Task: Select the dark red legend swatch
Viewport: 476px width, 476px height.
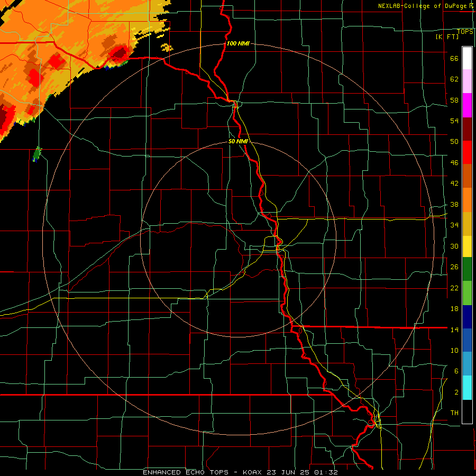Action: click(467, 129)
